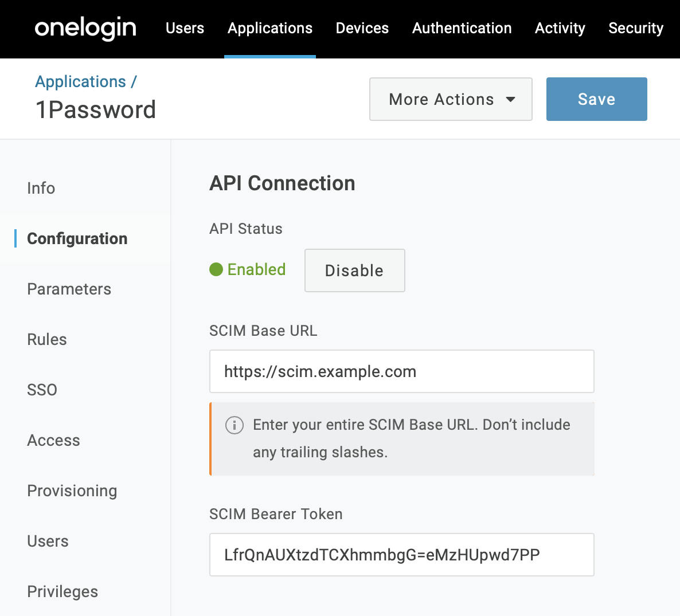Viewport: 680px width, 616px height.
Task: Open the Privileges sidebar tab
Action: click(x=62, y=592)
